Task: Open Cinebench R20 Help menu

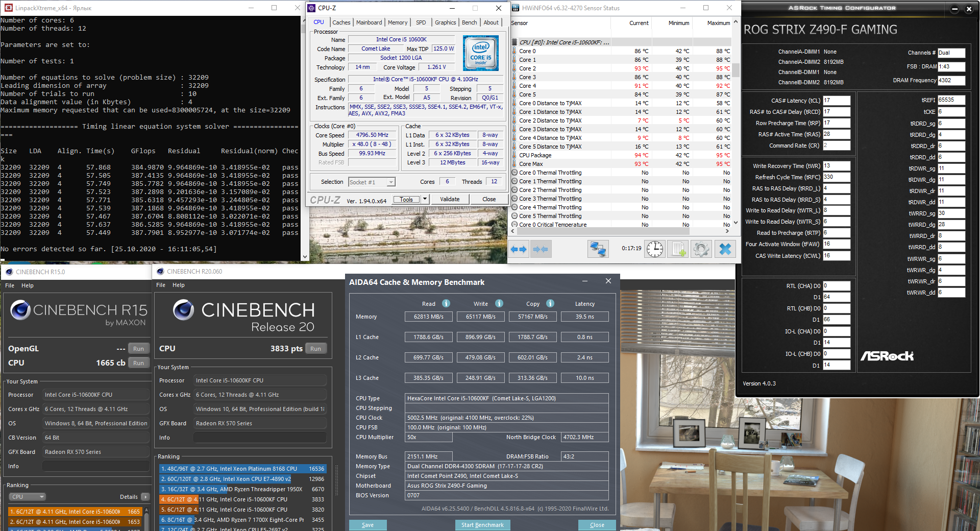Action: point(179,285)
